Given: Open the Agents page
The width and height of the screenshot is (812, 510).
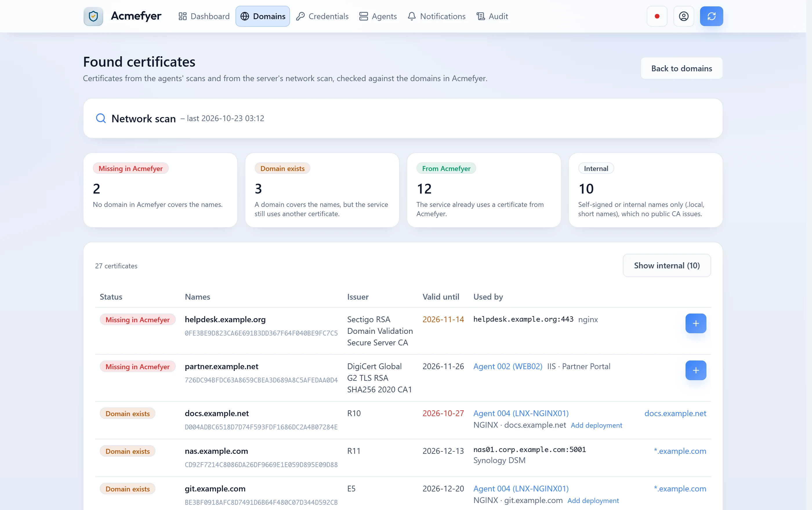Looking at the screenshot, I should click(378, 16).
